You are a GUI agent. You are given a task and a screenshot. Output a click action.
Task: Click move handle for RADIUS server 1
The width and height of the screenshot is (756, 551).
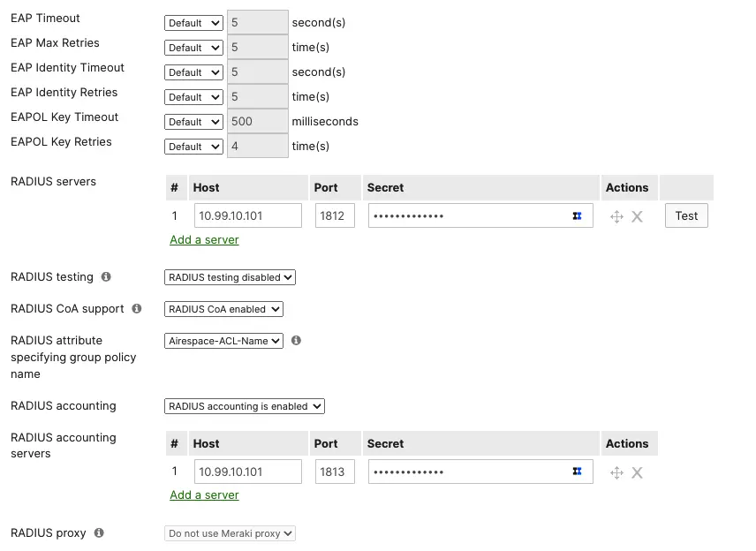(x=616, y=216)
